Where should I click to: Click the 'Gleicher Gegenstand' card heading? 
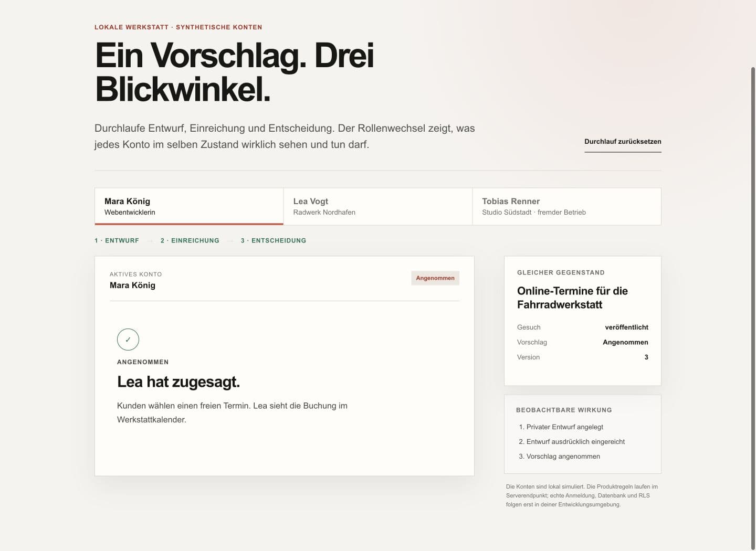tap(561, 272)
